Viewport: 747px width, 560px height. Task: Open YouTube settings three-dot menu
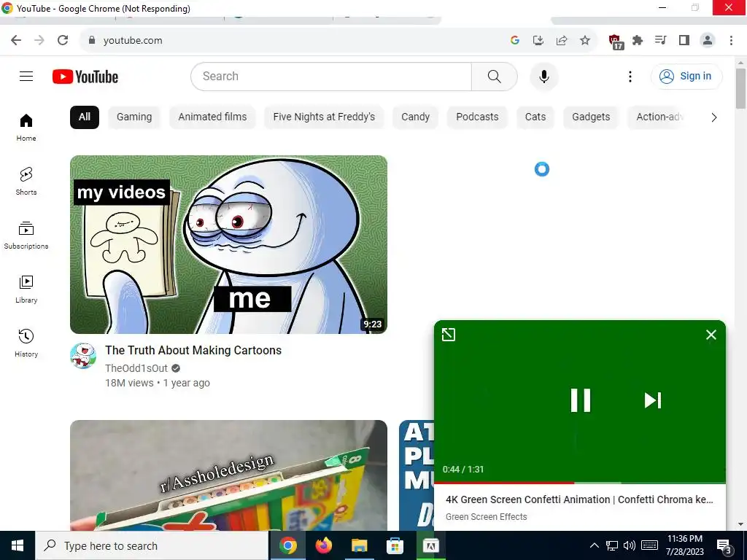coord(630,77)
